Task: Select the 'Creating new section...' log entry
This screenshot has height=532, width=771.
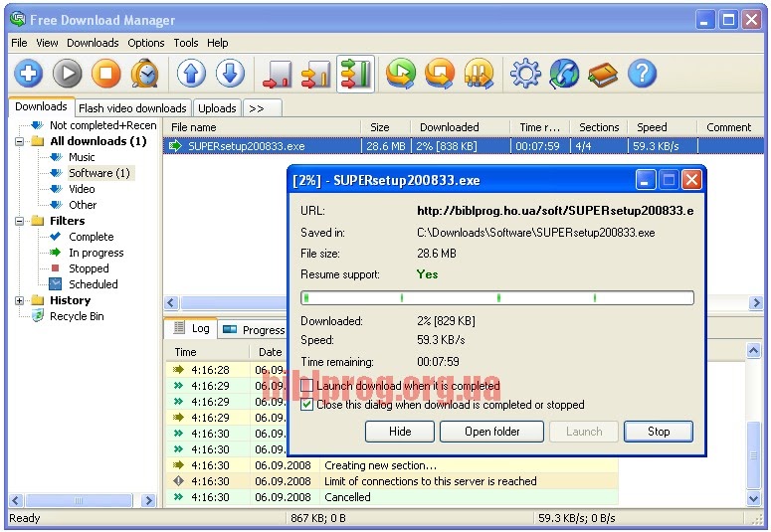Action: click(392, 465)
